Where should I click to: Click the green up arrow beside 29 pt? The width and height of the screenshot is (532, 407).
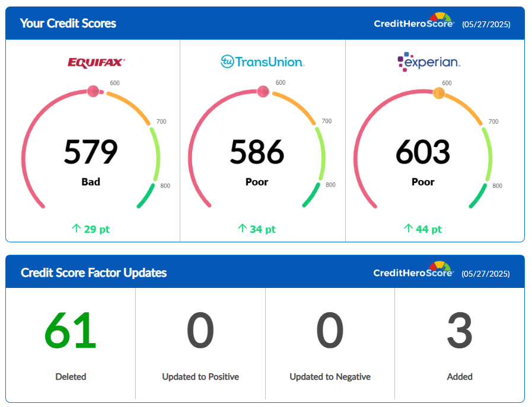point(77,228)
